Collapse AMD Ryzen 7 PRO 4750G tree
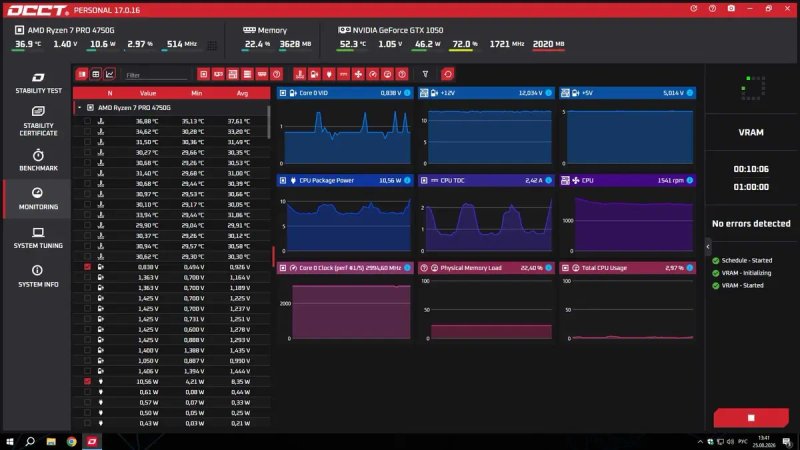 pyautogui.click(x=80, y=108)
